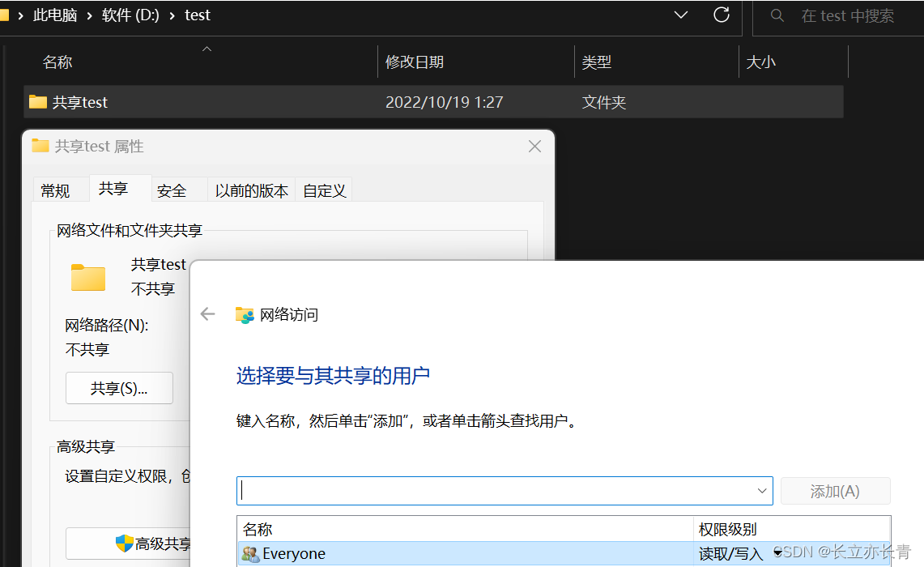The height and width of the screenshot is (567, 924).
Task: Click the shield icon on 高级共享 button
Action: pyautogui.click(x=125, y=544)
